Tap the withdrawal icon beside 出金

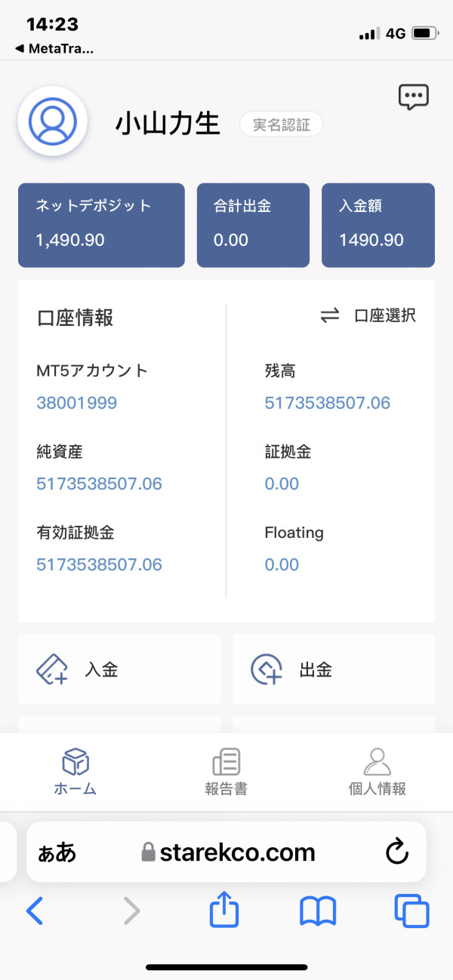[266, 669]
